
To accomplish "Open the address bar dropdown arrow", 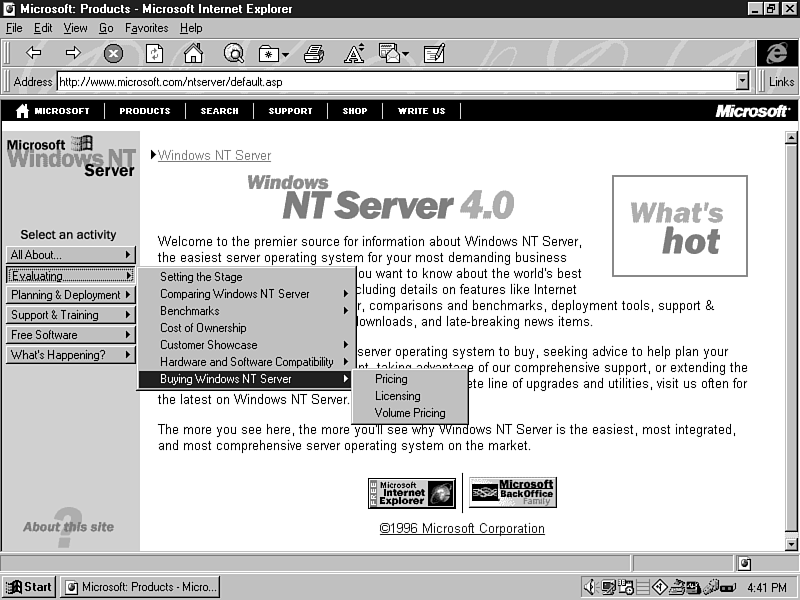I will tap(742, 82).
